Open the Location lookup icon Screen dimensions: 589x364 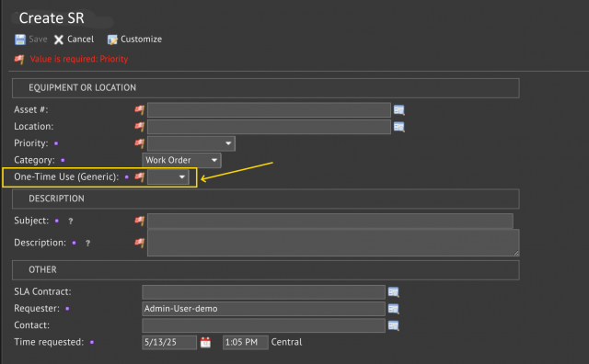tap(398, 127)
